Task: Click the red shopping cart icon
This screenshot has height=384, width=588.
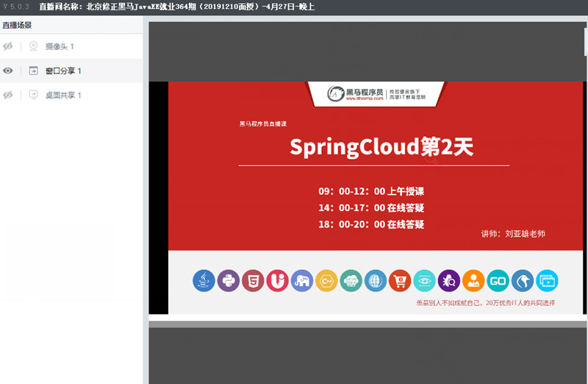Action: [x=400, y=281]
